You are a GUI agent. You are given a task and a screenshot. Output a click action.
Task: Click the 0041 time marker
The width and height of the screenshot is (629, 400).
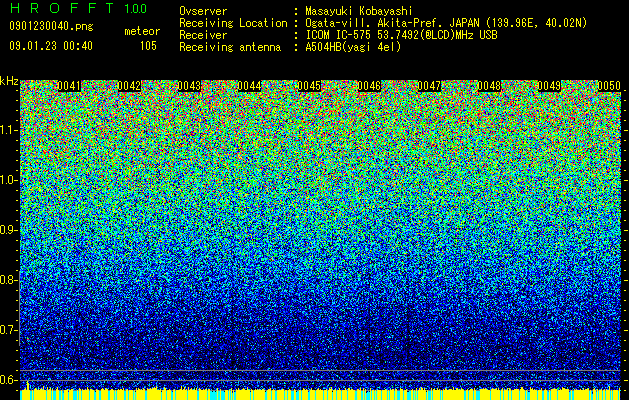click(x=69, y=86)
